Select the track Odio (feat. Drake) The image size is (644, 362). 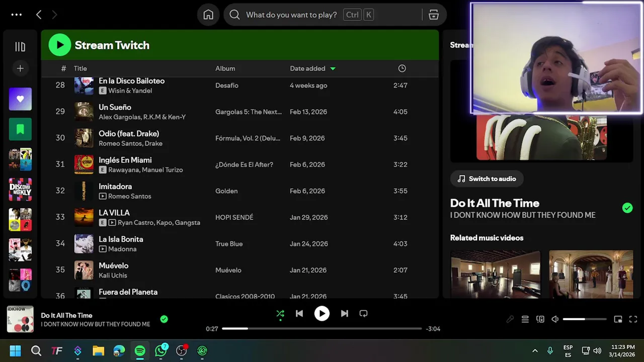coord(129,133)
